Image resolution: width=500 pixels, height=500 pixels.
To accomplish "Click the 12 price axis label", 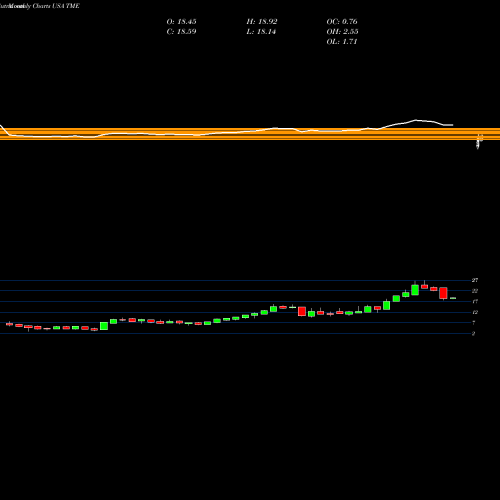I will click(475, 312).
